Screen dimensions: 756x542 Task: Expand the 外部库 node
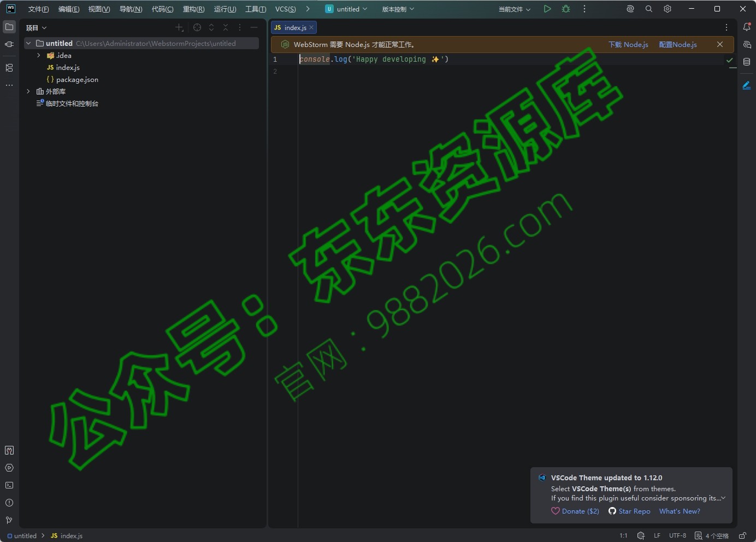[28, 91]
